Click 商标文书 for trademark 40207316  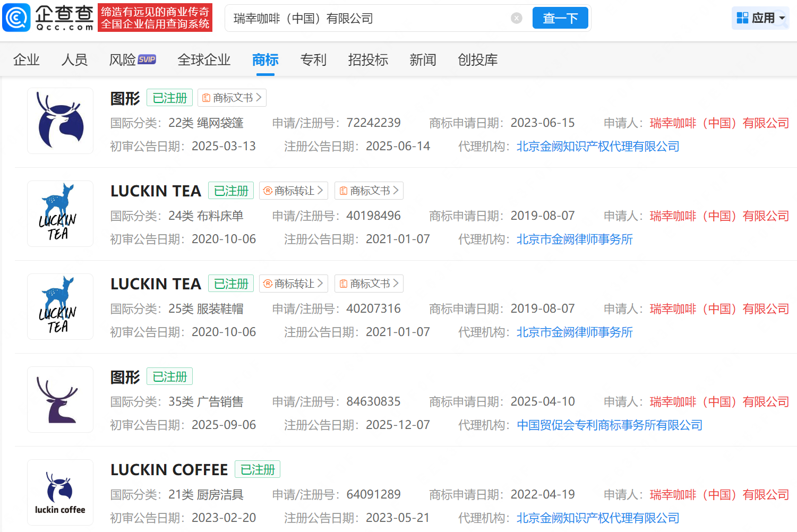369,284
